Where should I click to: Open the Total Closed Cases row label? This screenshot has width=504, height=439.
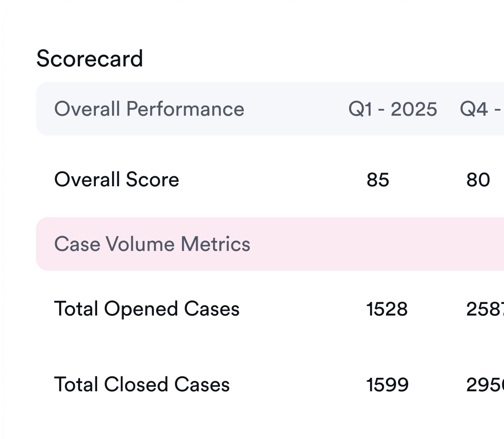coord(142,385)
